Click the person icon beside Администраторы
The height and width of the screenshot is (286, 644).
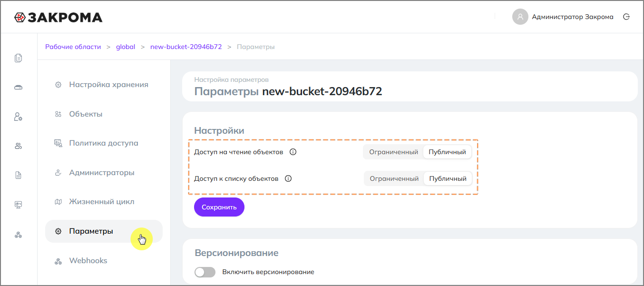coord(58,173)
